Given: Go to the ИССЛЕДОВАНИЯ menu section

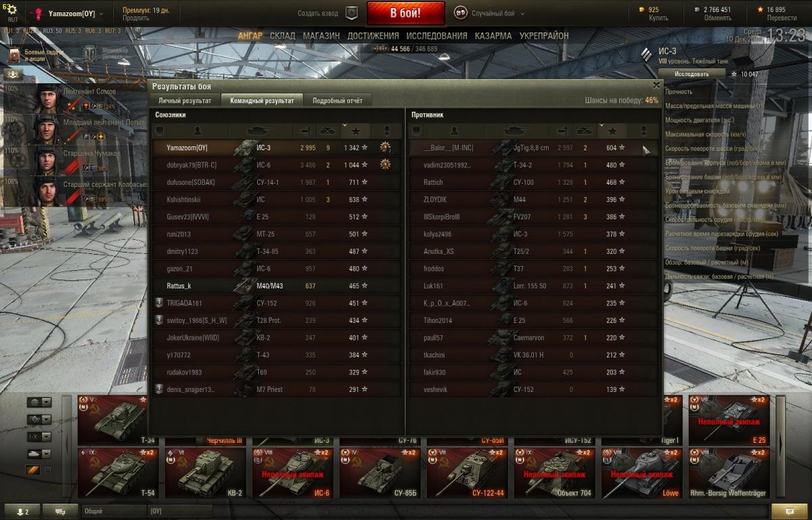Looking at the screenshot, I should click(407, 36).
